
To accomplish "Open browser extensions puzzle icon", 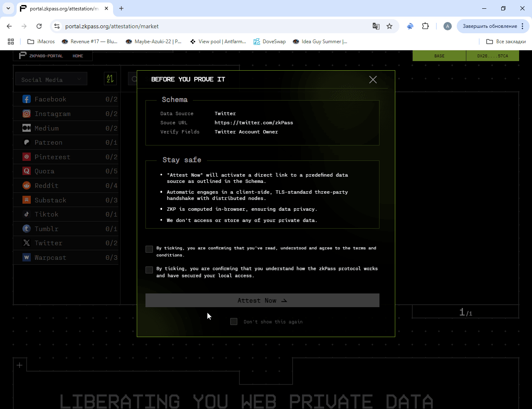I will coord(425,26).
